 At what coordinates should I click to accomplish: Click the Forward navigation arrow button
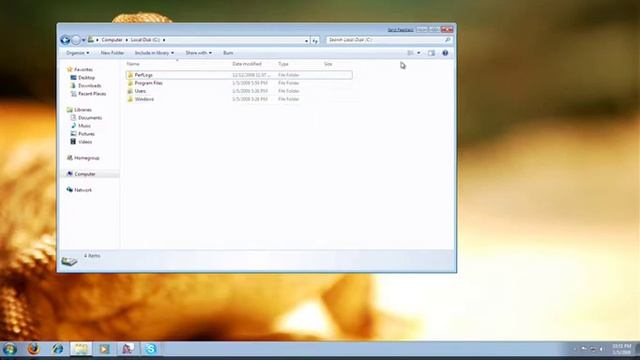click(76, 40)
